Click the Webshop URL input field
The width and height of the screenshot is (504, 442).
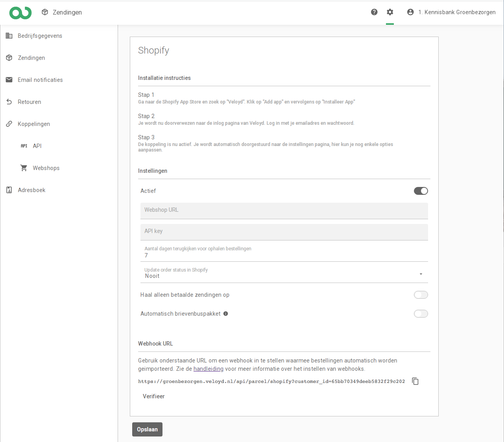(284, 211)
